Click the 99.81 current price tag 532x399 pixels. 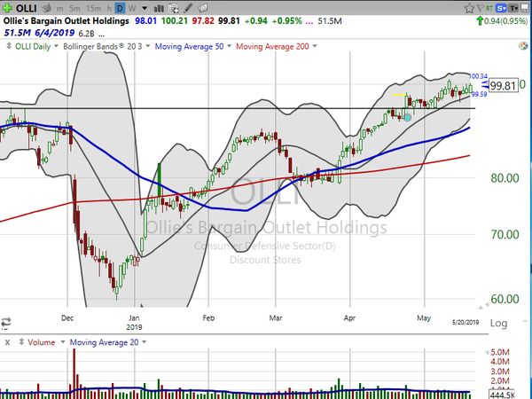click(x=504, y=85)
